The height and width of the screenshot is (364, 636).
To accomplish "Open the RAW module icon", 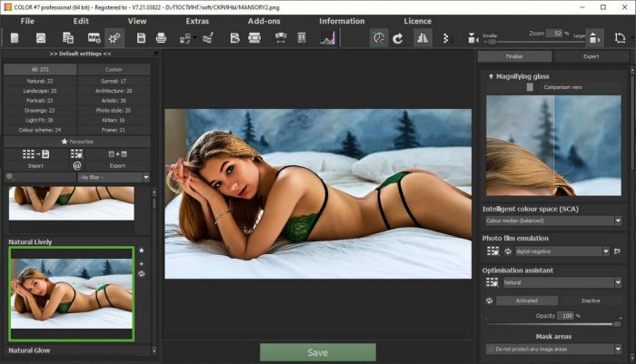I will [94, 38].
